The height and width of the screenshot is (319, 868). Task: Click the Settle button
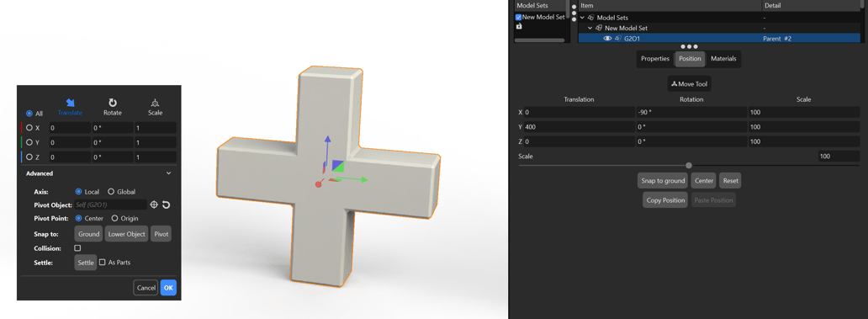pos(86,262)
